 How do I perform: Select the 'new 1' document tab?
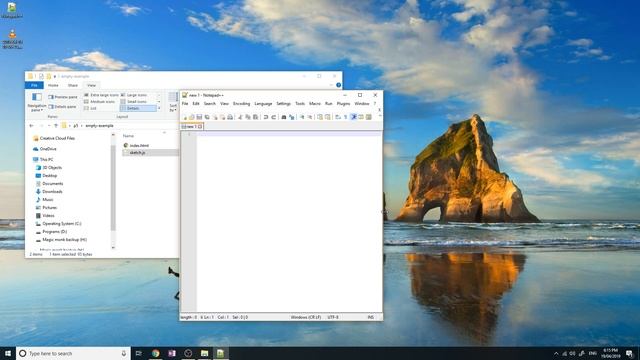(x=192, y=127)
